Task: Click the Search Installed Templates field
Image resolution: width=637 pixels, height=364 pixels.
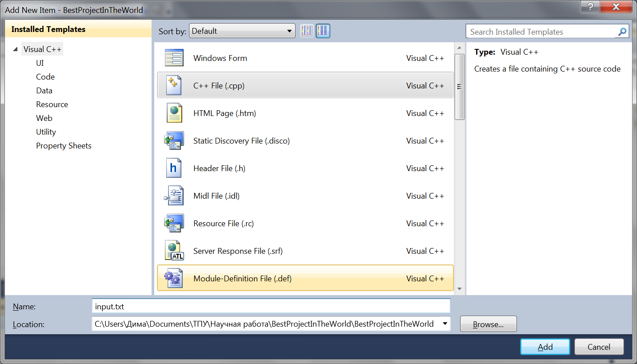Action: (x=541, y=32)
